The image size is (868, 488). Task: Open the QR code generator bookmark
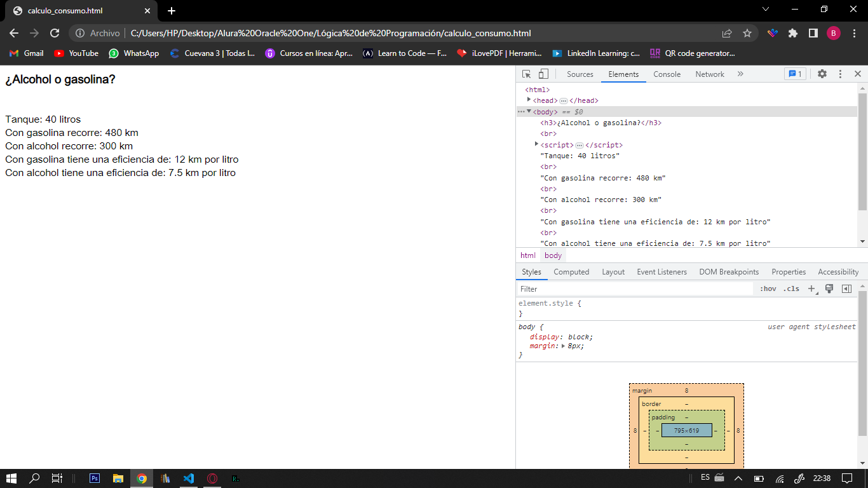pos(692,53)
